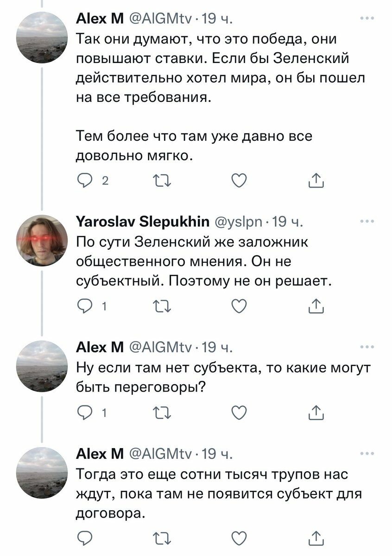
Task: Like the tweet ending 'довольно мягко'
Action: 238,181
